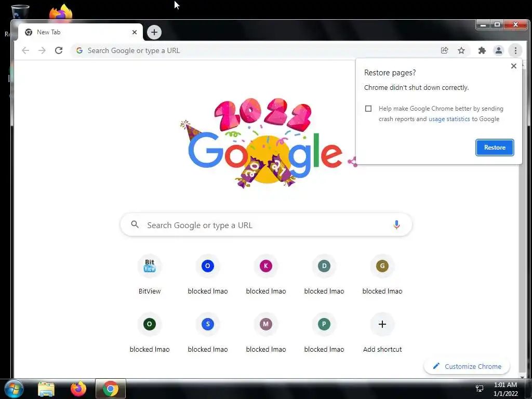Minimize the Chrome window

[484, 25]
